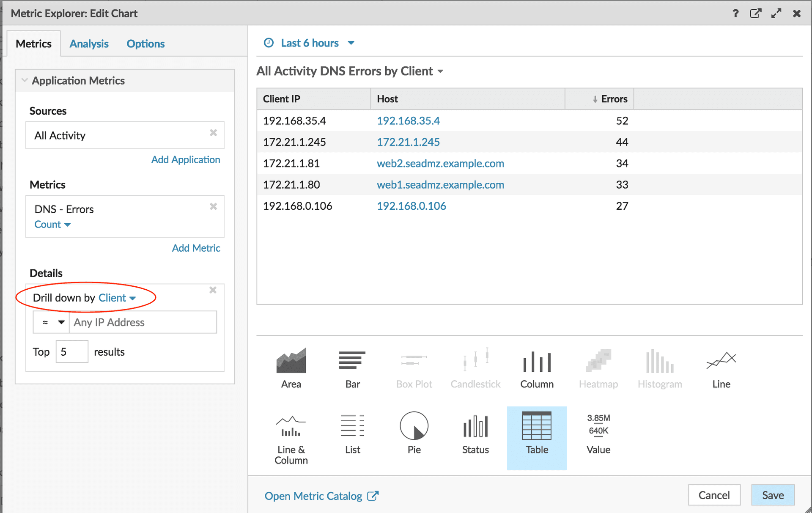Select the Pie chart type
This screenshot has width=812, height=513.
point(414,433)
